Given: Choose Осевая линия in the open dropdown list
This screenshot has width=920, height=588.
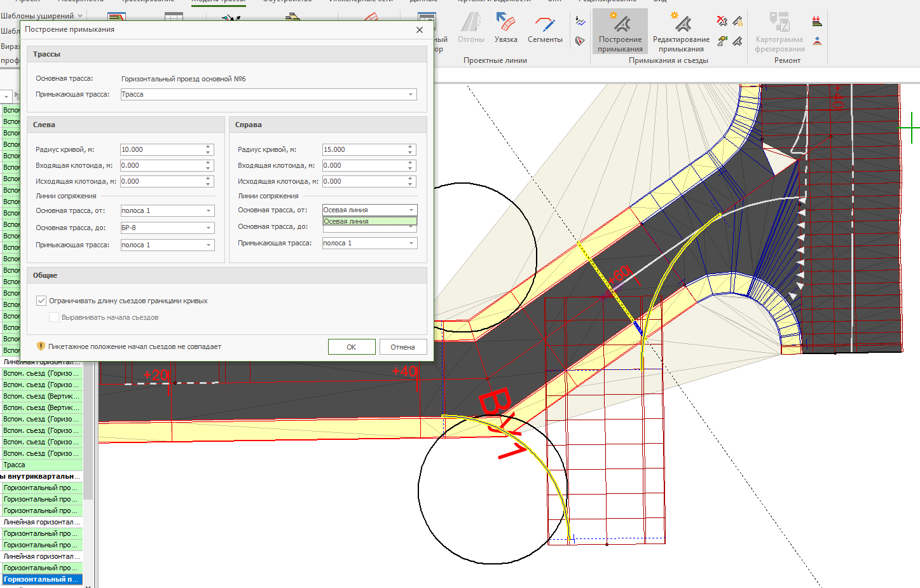Looking at the screenshot, I should point(369,221).
